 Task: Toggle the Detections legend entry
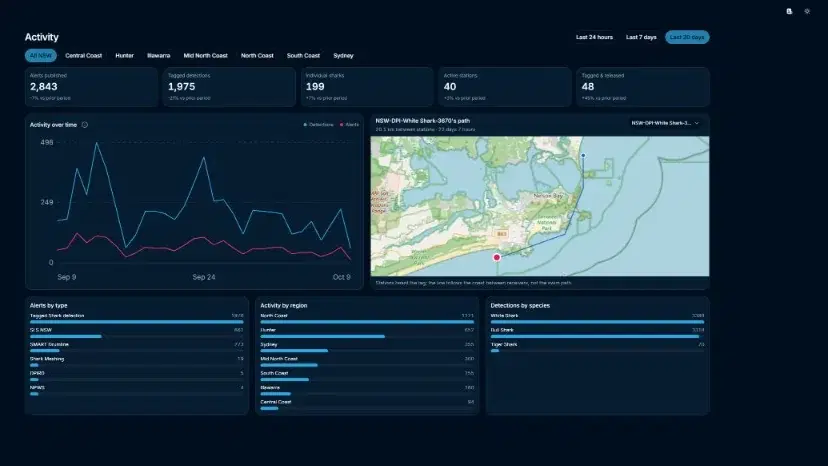coord(318,125)
